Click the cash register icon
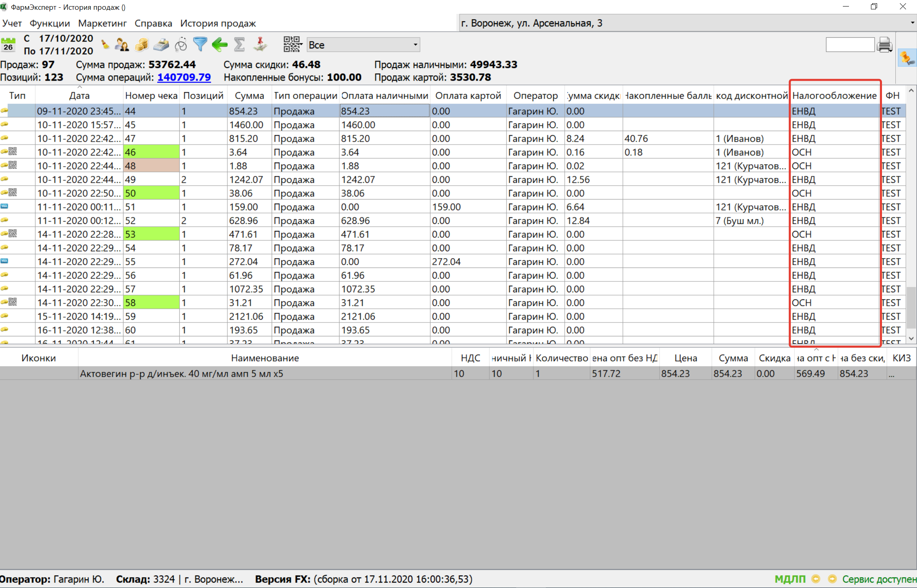The width and height of the screenshot is (917, 588). [161, 44]
